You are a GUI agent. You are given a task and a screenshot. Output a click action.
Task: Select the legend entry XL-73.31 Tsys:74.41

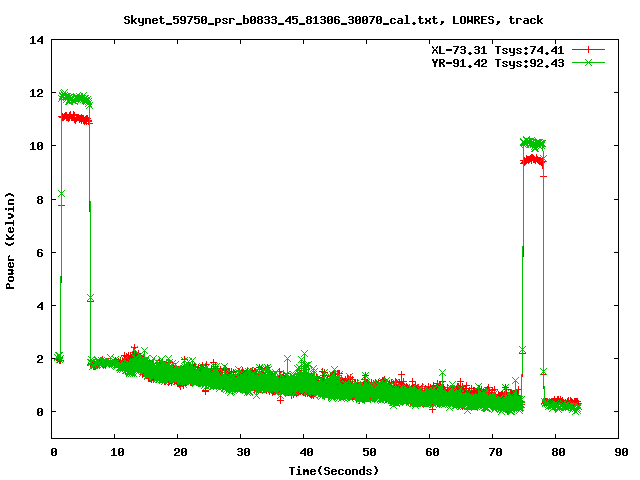click(498, 50)
